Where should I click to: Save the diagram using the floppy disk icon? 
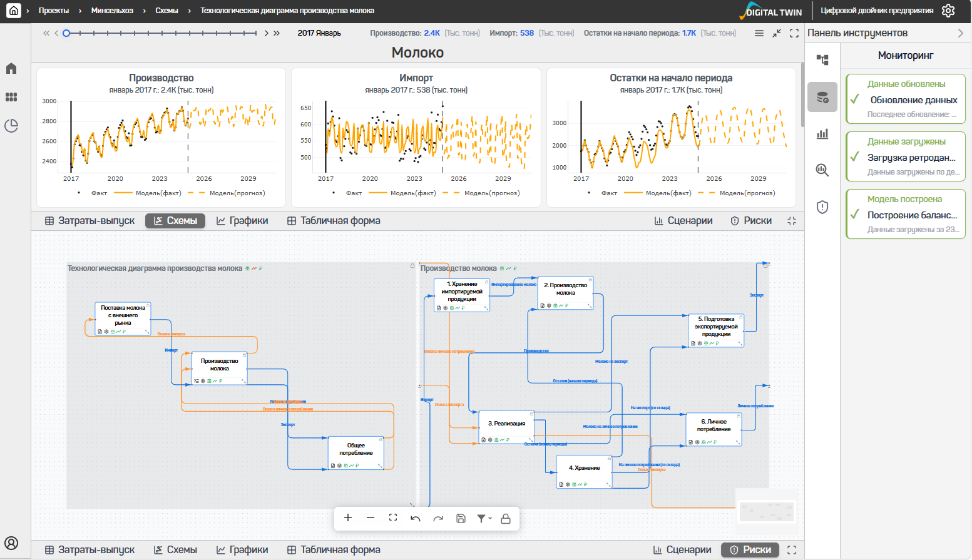click(x=461, y=518)
